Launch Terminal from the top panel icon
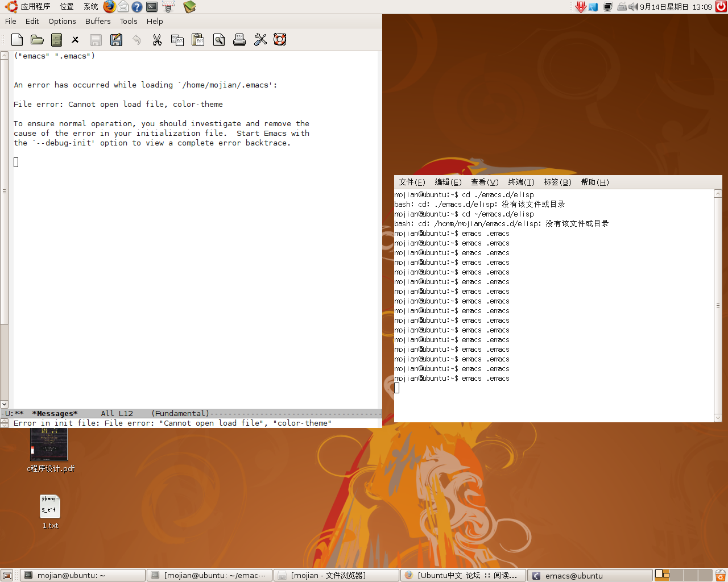 (x=152, y=7)
